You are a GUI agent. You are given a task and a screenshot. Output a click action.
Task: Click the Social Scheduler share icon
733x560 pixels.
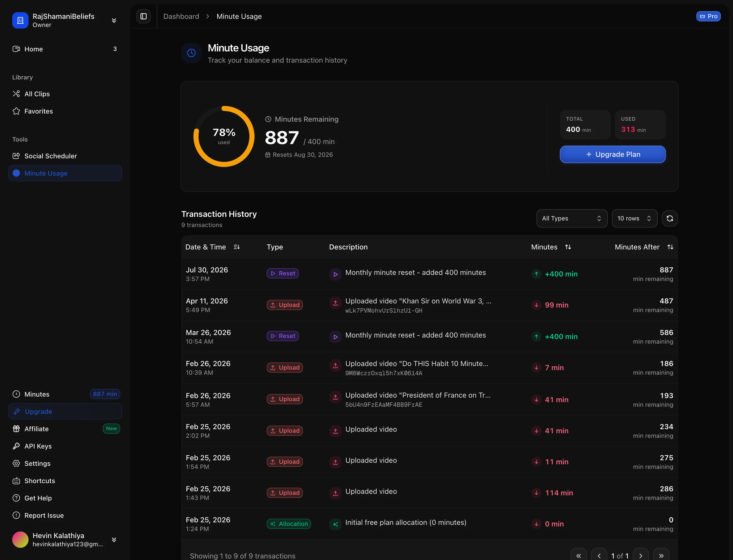16,156
